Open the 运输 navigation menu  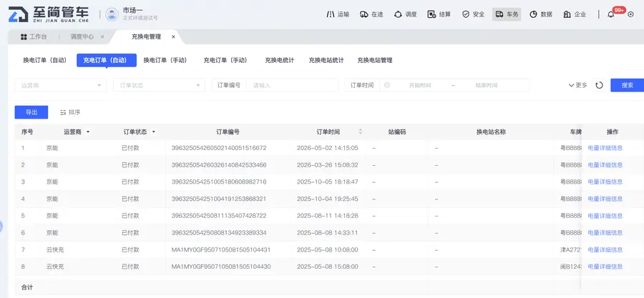pyautogui.click(x=338, y=14)
